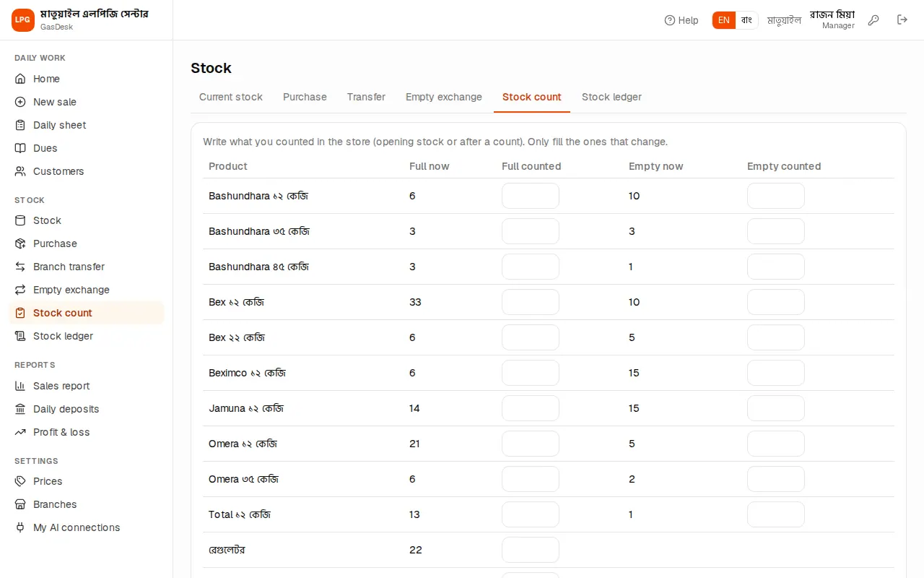Image resolution: width=924 pixels, height=578 pixels.
Task: Click Full counted box for Bex ২২ কেজি
Action: (x=531, y=337)
